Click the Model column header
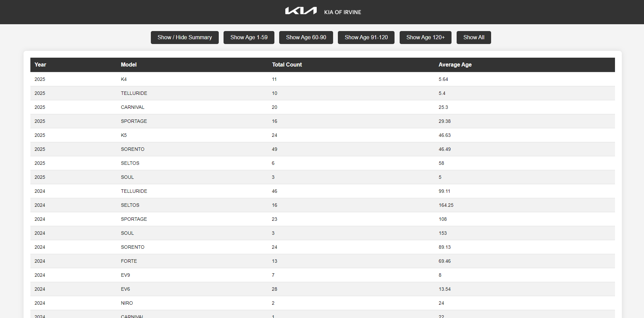 point(129,65)
